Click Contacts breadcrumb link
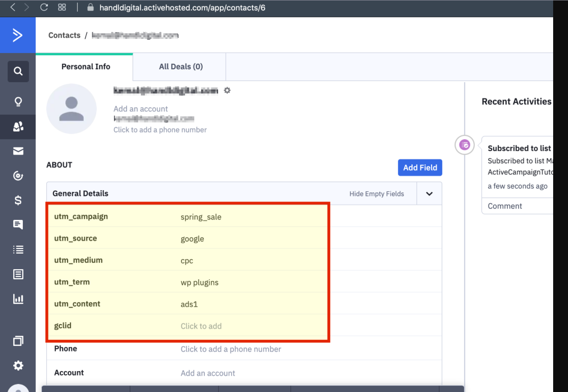The image size is (568, 392). pos(64,35)
